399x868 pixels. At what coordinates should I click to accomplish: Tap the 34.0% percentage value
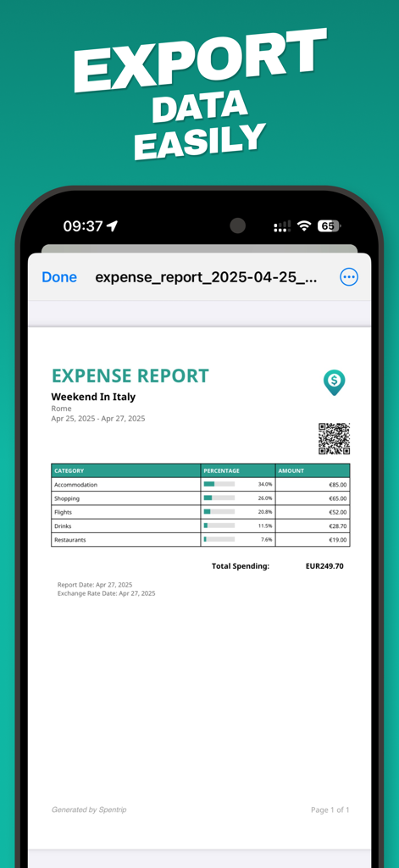(265, 484)
